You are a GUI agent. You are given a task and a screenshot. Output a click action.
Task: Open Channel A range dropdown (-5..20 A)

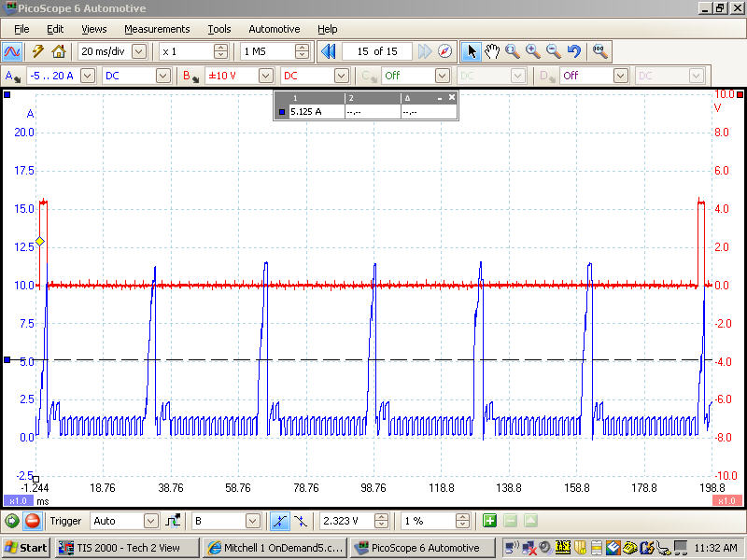[88, 76]
